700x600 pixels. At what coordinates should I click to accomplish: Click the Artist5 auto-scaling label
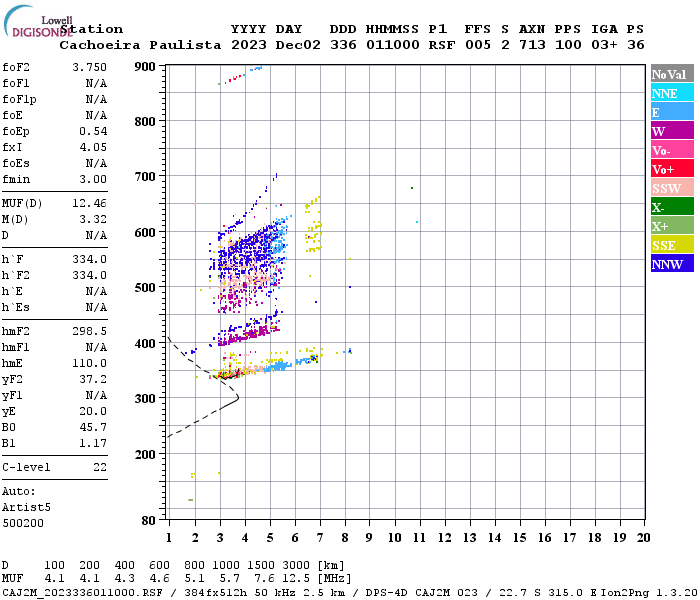coord(26,508)
